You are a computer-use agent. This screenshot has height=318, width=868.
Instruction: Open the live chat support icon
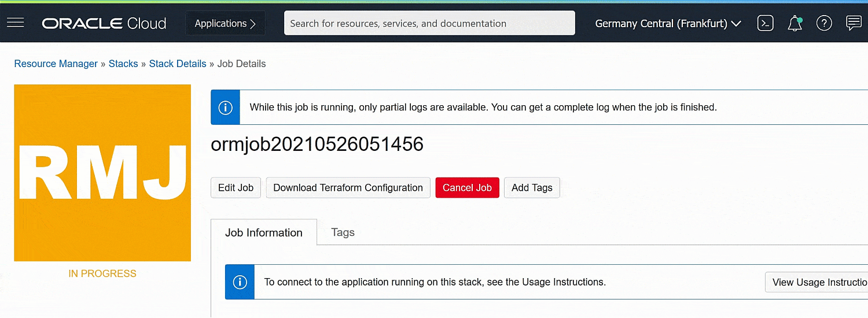coord(854,23)
